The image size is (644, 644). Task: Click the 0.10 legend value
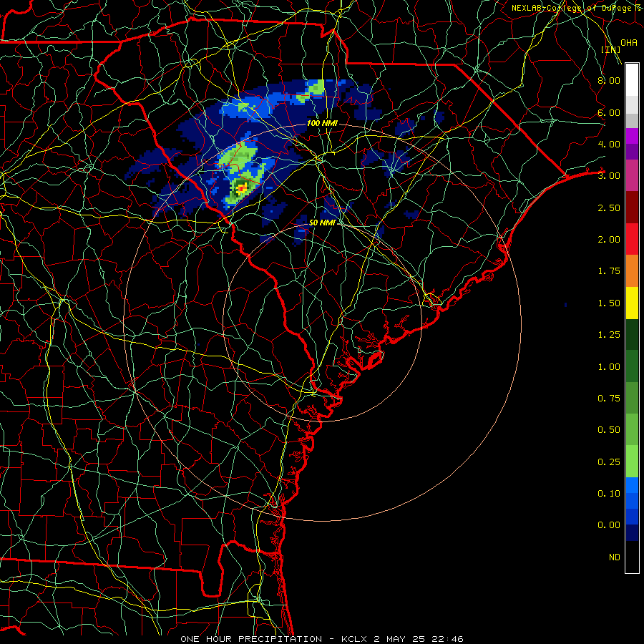[609, 494]
